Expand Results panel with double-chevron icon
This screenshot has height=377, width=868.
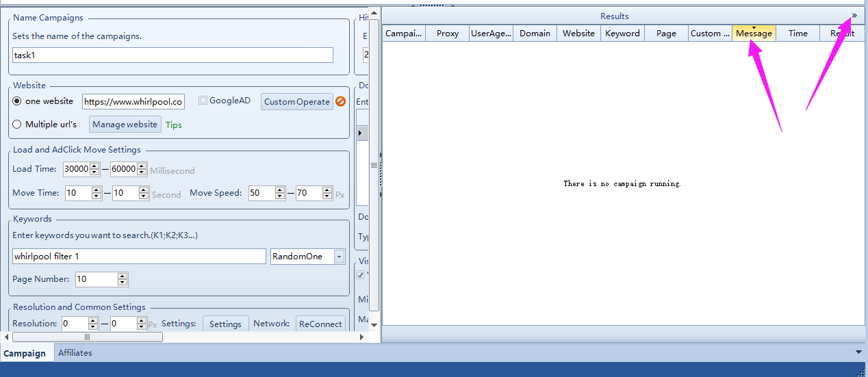click(854, 16)
